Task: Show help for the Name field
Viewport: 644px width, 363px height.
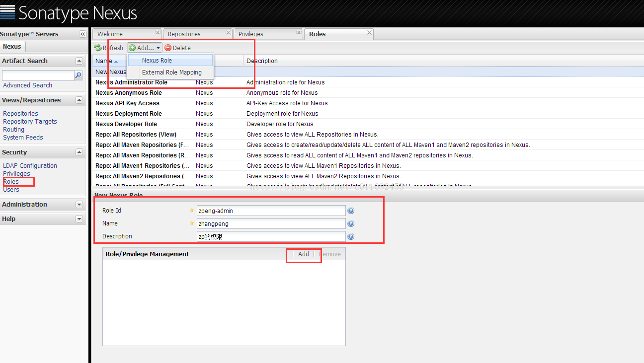Action: [x=351, y=224]
